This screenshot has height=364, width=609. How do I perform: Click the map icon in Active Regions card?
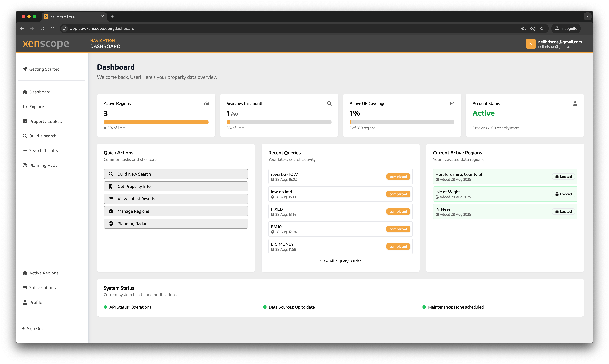206,103
